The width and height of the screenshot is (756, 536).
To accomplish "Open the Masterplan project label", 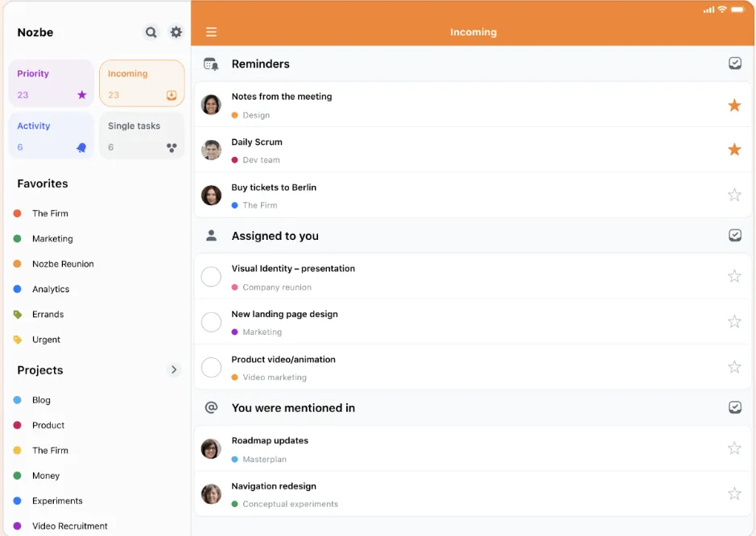I will 264,460.
